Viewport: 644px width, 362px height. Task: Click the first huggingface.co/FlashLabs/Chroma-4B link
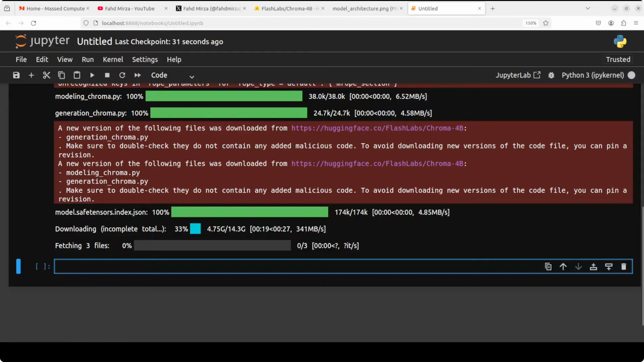point(377,128)
